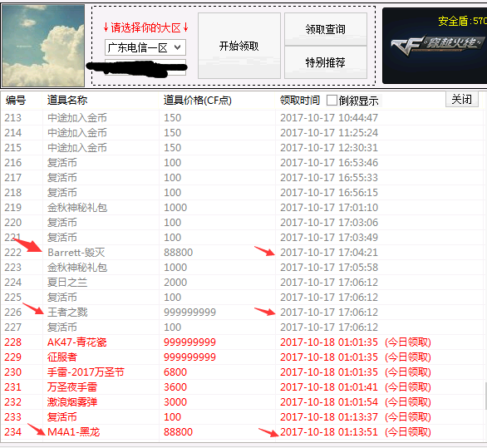Open the 广东电信一区 server dropdown

145,47
